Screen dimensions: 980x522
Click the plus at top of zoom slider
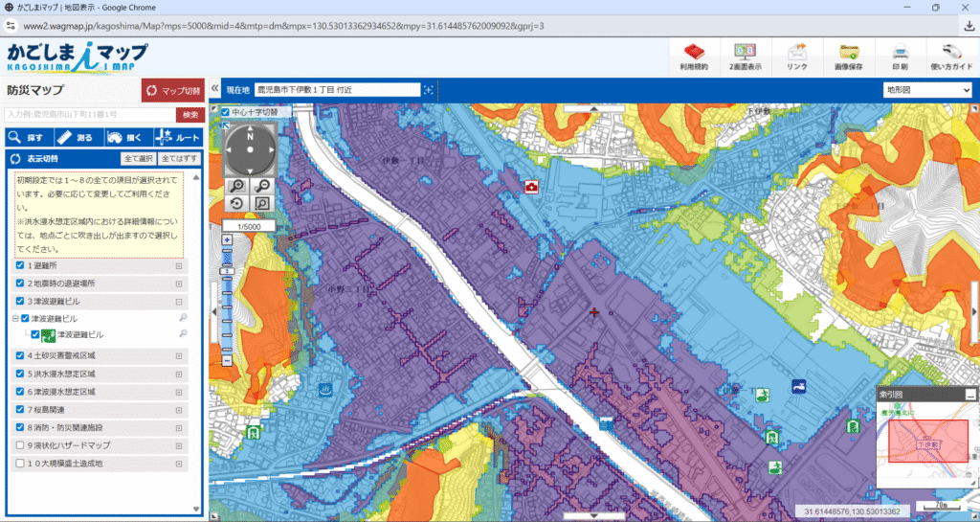pos(227,239)
